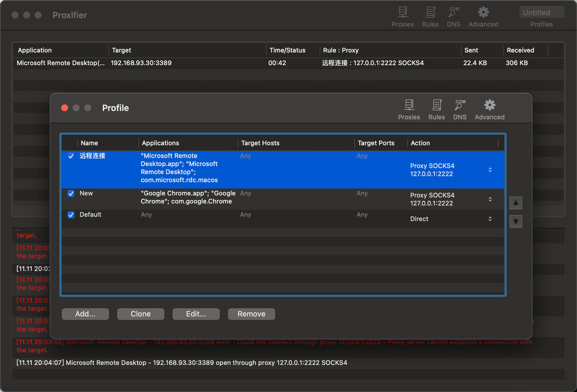Uncheck the 远程连接 rule checkbox
The image size is (577, 392).
[x=71, y=156]
